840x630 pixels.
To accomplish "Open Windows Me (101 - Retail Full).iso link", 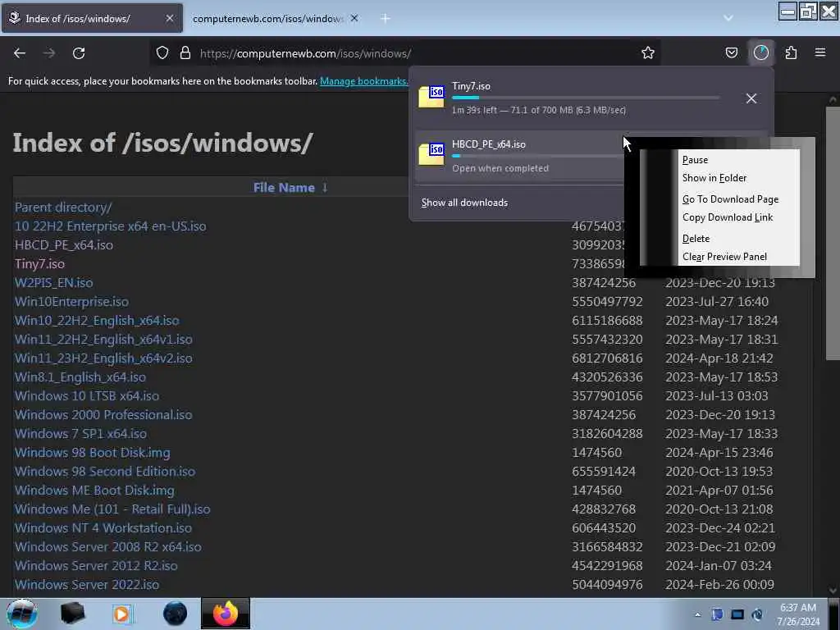I will [x=112, y=509].
